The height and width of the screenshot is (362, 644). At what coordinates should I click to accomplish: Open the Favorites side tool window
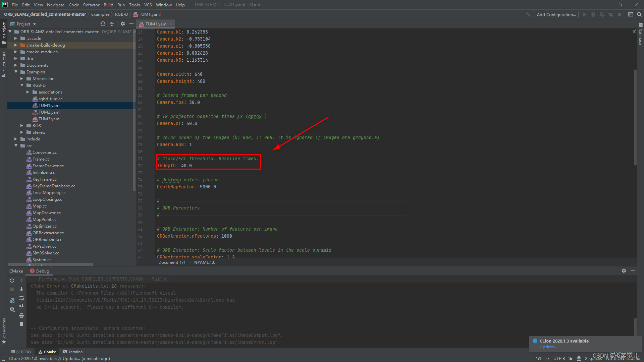[4, 331]
